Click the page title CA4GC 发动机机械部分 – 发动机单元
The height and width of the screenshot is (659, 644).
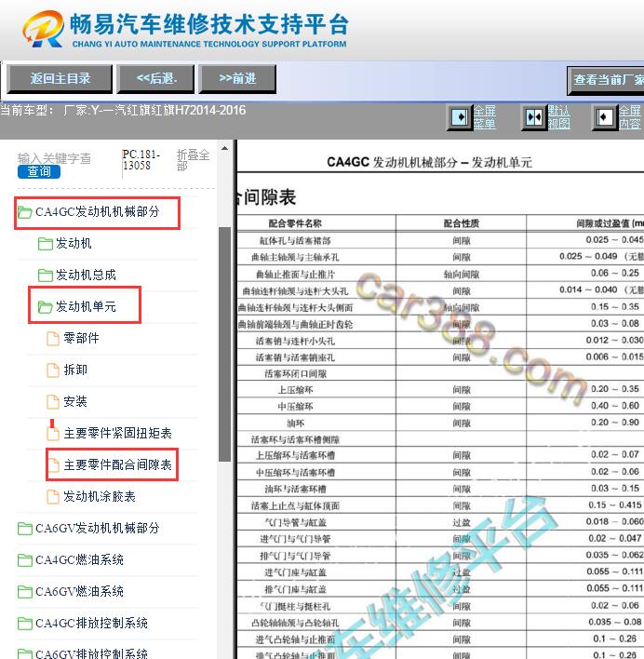(x=429, y=162)
